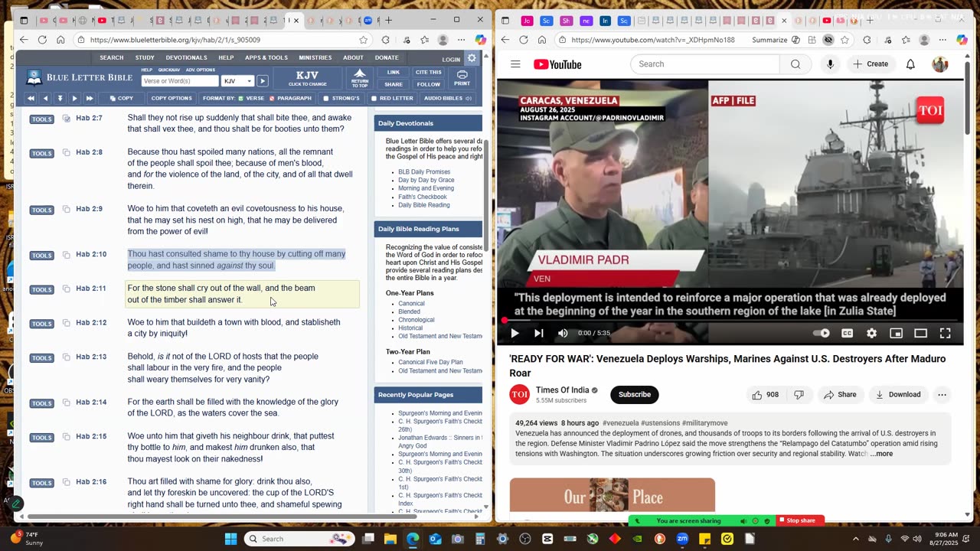Submit verse search with go arrow button
Image resolution: width=980 pixels, height=551 pixels.
[262, 81]
